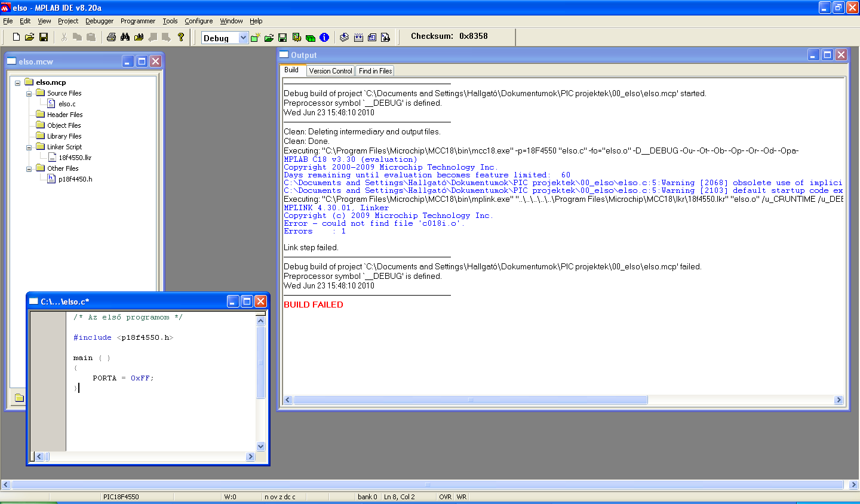Collapse the Other Files folder
Viewport: 860px width, 504px height.
tap(29, 169)
